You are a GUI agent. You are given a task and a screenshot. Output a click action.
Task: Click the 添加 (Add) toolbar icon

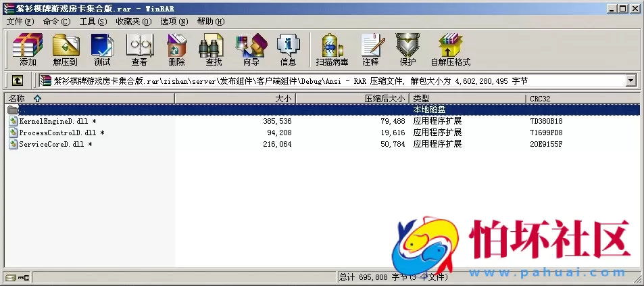pyautogui.click(x=28, y=45)
